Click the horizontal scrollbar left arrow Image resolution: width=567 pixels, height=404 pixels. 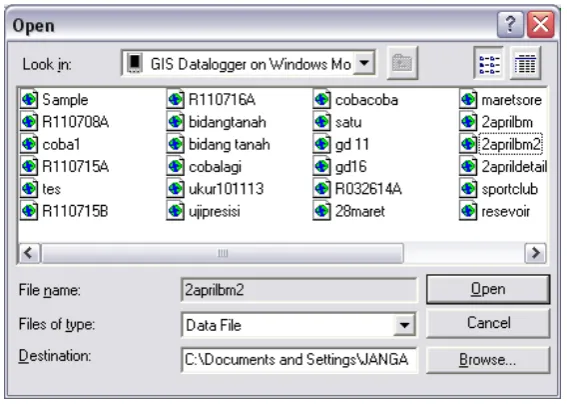29,253
